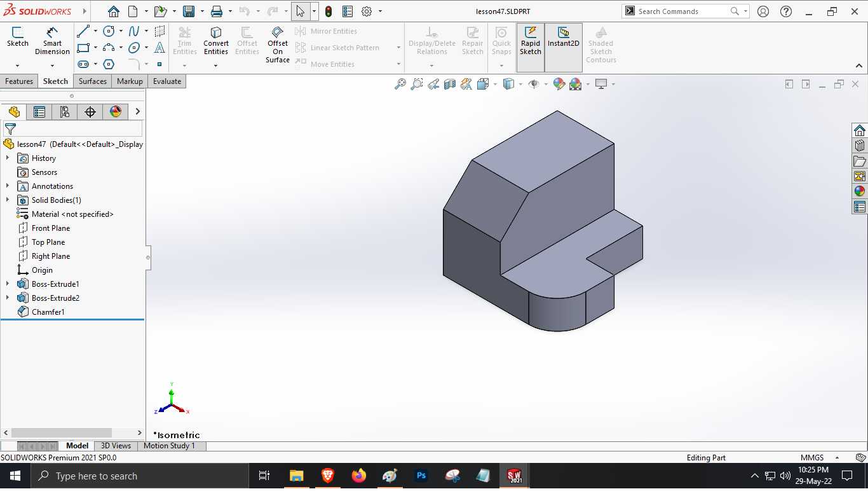Select the Corner Rectangle tool
The width and height of the screenshot is (868, 496).
83,48
